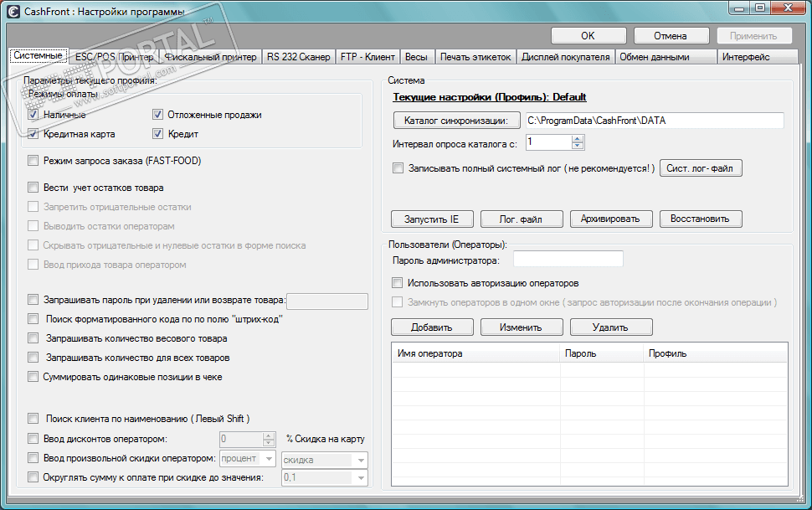Screen dimensions: 812x510
Task: Select the FTP - Клиент tab
Action: click(x=367, y=57)
